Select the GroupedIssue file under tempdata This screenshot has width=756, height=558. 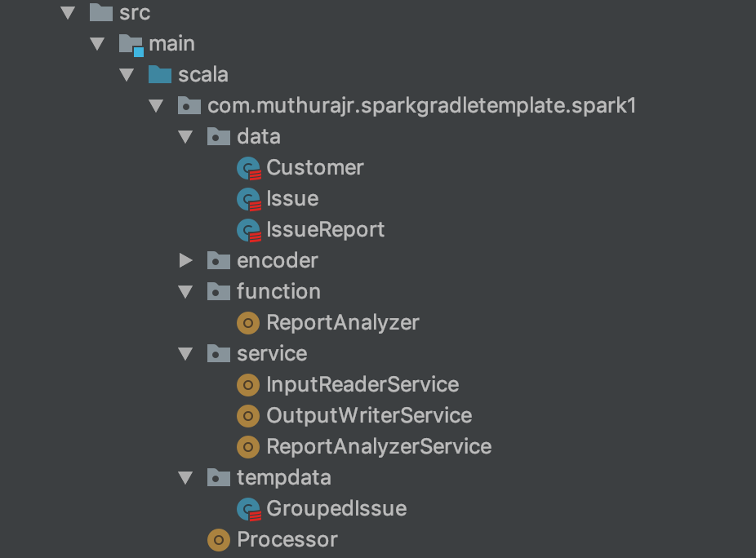click(x=336, y=508)
